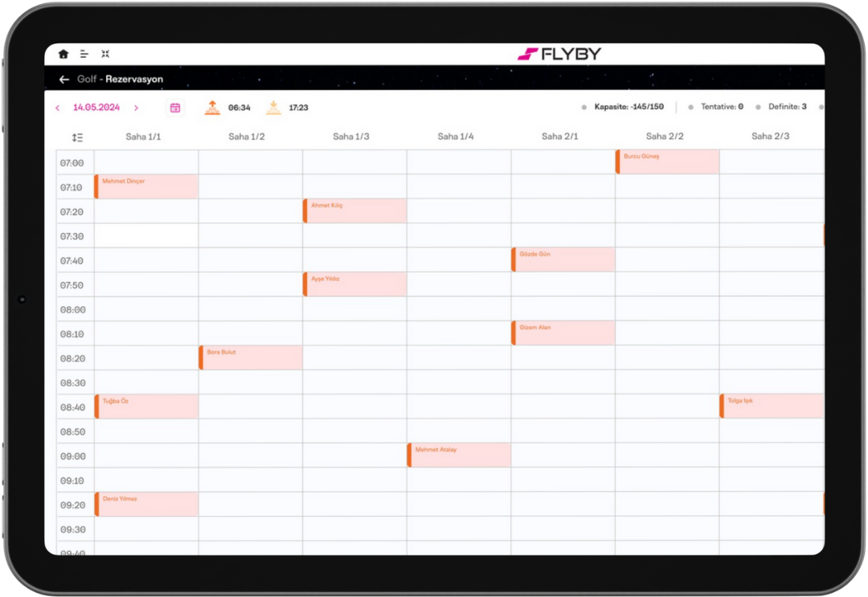Go to previous day with left chevron
868x597 pixels.
57,108
